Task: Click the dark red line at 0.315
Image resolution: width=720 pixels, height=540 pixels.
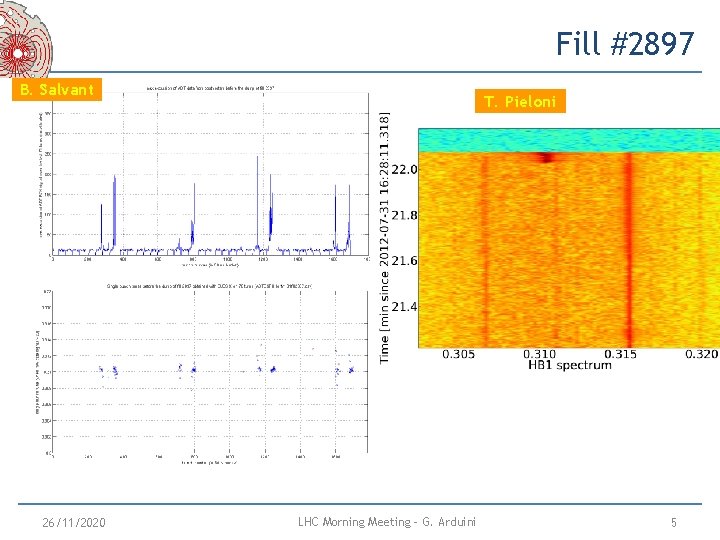Action: [629, 250]
